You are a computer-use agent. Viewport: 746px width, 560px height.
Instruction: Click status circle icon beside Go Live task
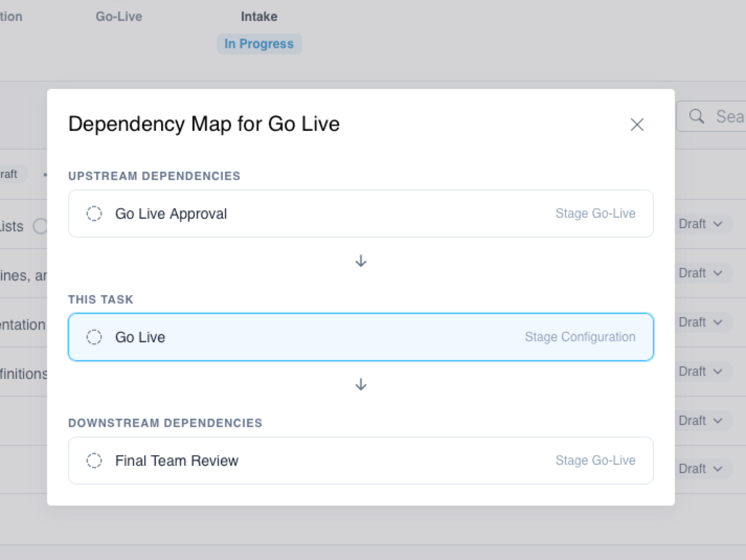coord(94,337)
